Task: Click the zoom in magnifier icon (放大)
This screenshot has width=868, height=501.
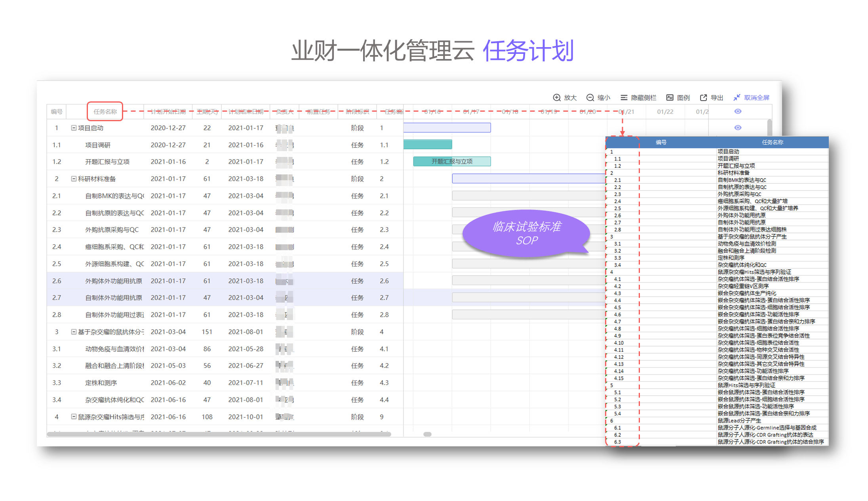Action: pyautogui.click(x=556, y=97)
